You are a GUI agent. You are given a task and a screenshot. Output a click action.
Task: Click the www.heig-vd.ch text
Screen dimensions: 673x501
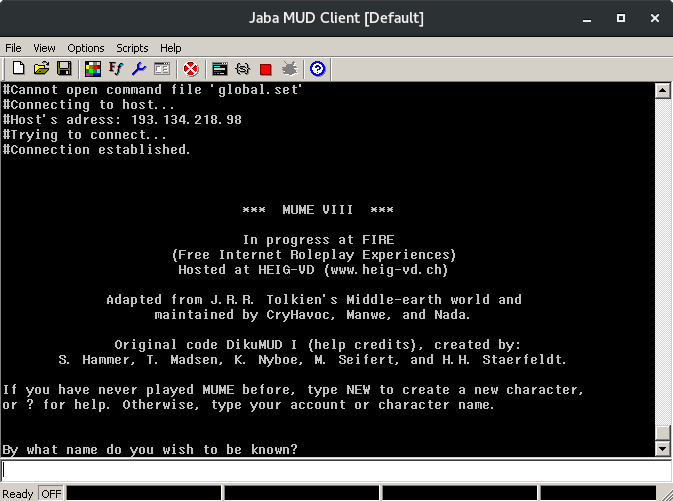[x=385, y=270]
